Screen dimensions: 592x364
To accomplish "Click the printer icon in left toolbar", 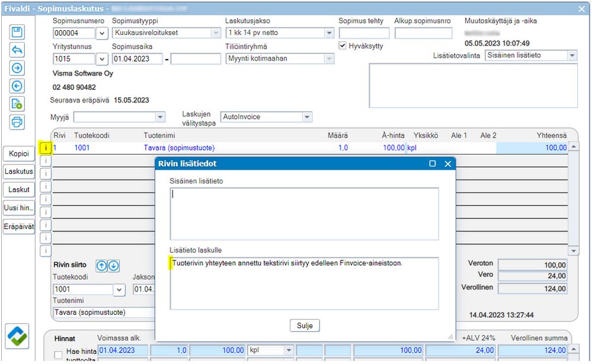I will 17,122.
